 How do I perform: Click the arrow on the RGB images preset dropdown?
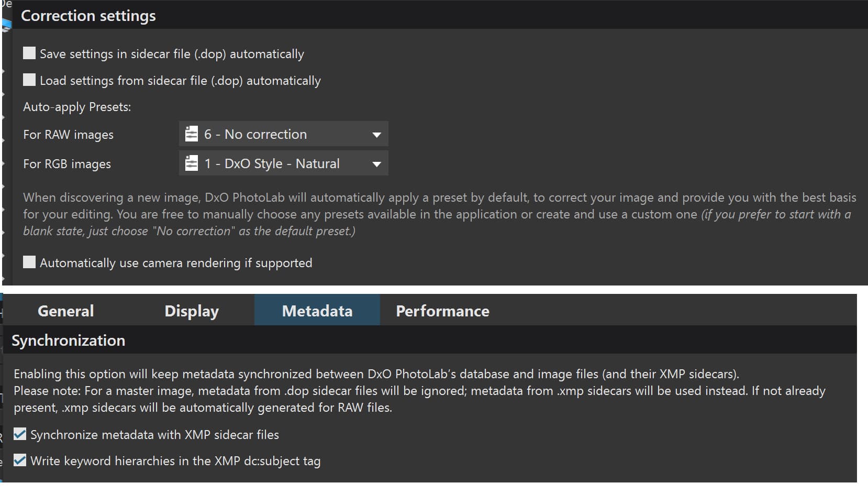click(x=376, y=164)
